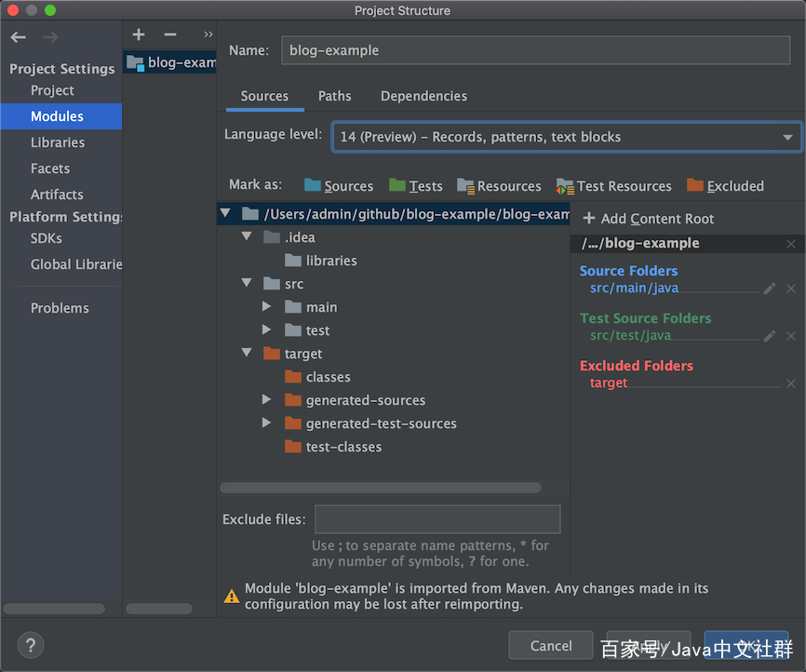Select the test-classes folder
Viewport: 806px width, 672px height.
pyautogui.click(x=333, y=447)
